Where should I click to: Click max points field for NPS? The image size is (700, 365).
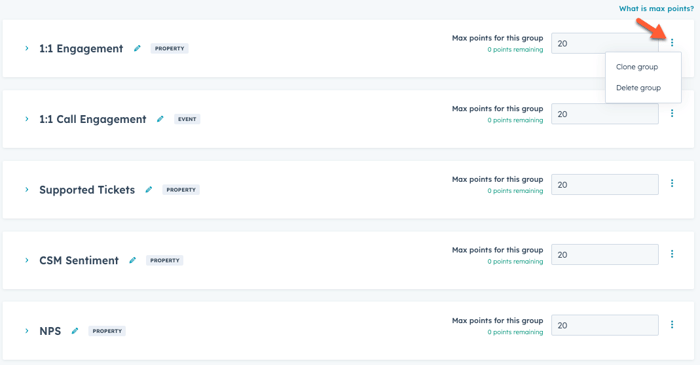tap(605, 325)
